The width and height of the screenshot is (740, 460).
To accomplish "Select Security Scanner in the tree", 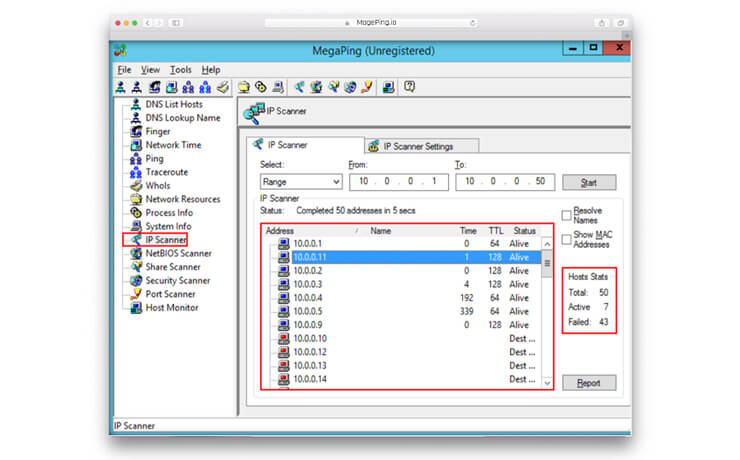I will pyautogui.click(x=177, y=281).
